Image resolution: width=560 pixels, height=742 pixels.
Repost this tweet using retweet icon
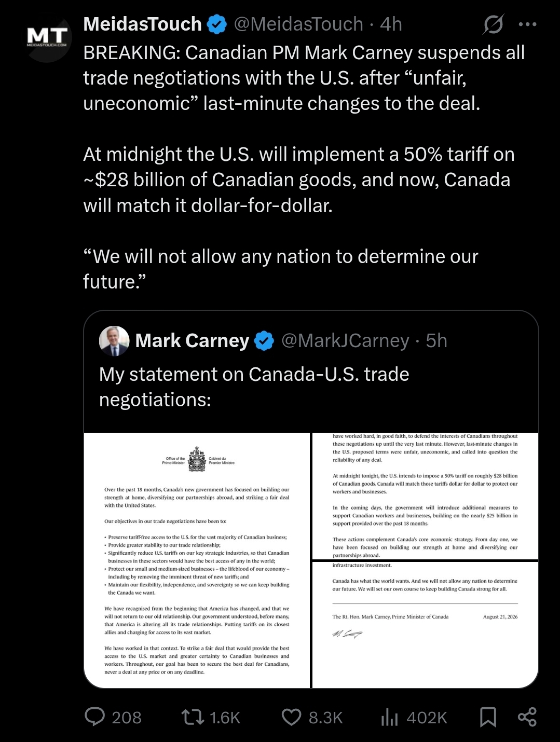coord(193,717)
